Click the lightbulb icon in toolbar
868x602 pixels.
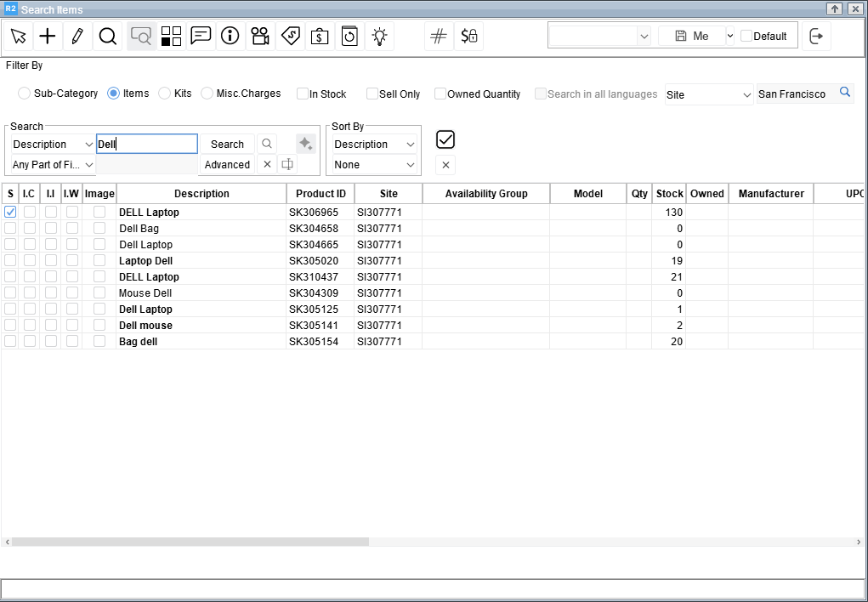[379, 36]
